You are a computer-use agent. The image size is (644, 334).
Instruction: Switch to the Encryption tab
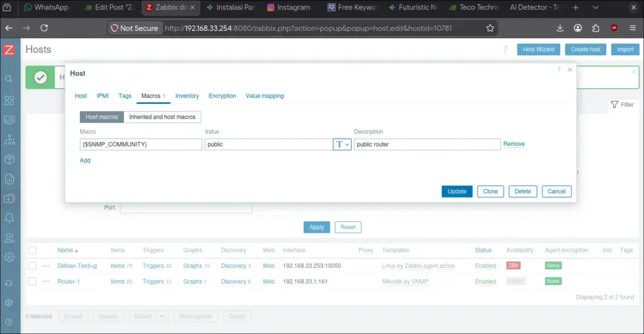(222, 96)
